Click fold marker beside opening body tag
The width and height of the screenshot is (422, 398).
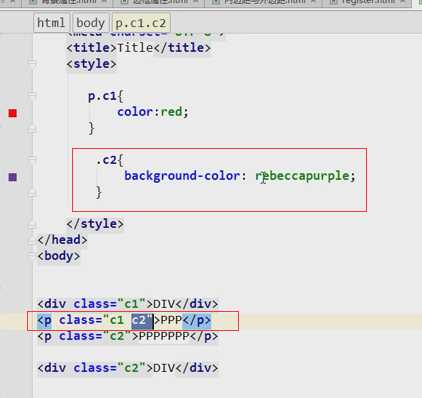(32, 256)
